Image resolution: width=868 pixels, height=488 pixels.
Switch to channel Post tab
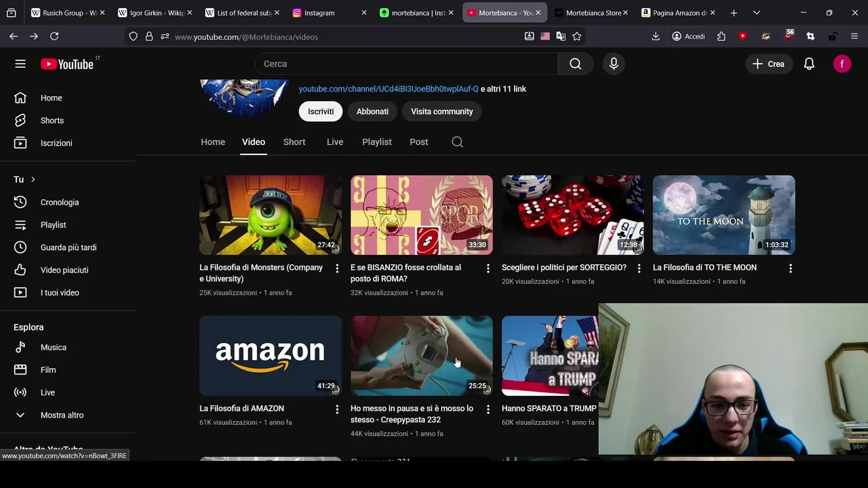tap(419, 142)
